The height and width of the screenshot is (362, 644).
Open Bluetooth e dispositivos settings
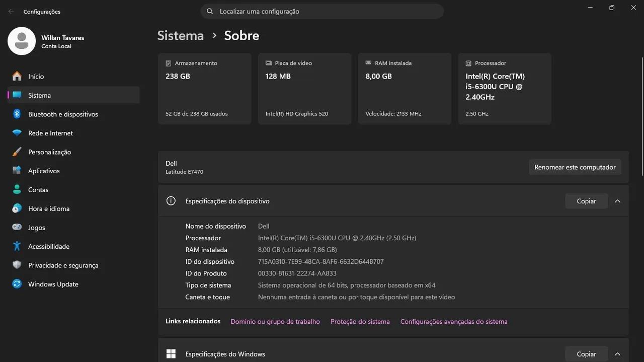click(73, 114)
